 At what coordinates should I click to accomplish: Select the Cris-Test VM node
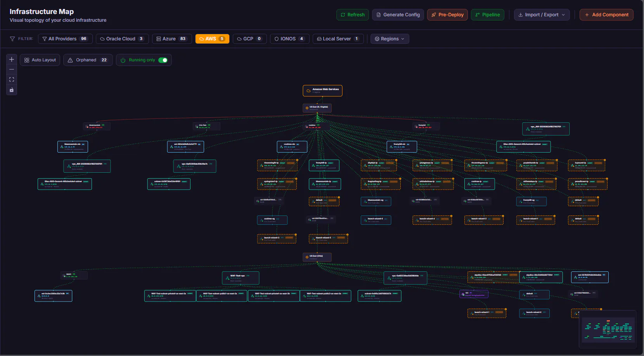[207, 126]
